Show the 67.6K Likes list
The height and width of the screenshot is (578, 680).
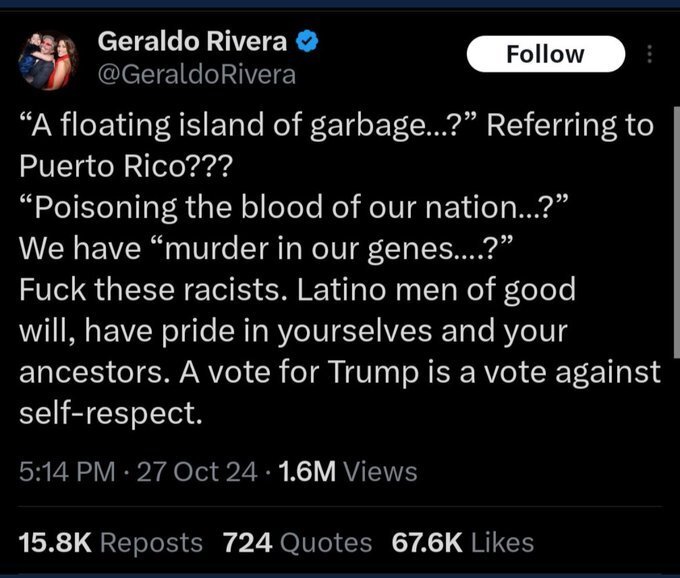click(x=462, y=543)
